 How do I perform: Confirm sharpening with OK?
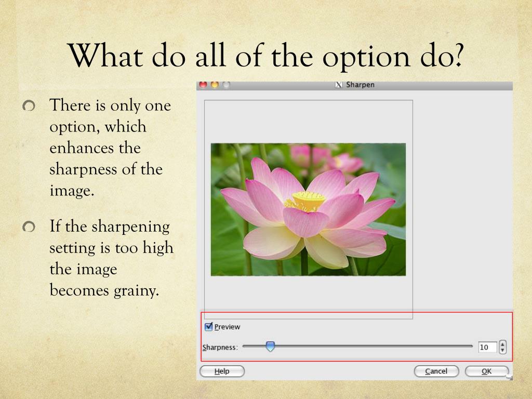click(x=486, y=371)
